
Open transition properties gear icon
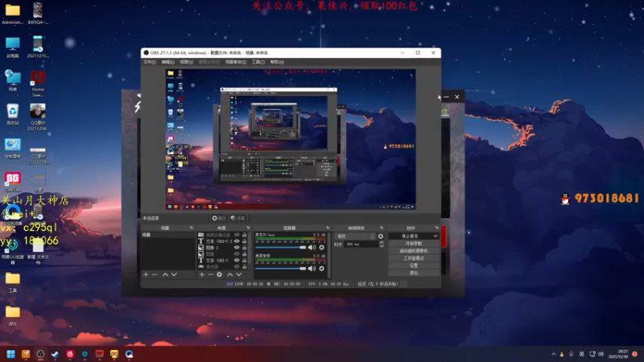(x=381, y=237)
